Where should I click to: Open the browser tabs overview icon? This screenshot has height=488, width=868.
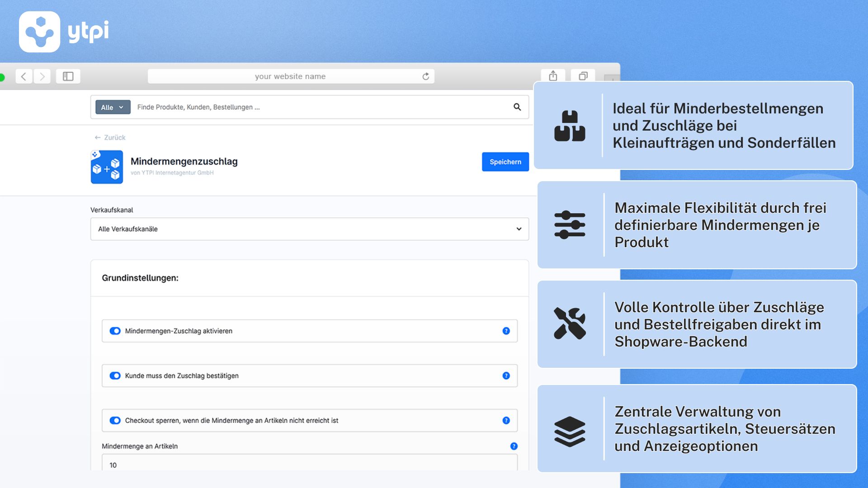pyautogui.click(x=583, y=76)
